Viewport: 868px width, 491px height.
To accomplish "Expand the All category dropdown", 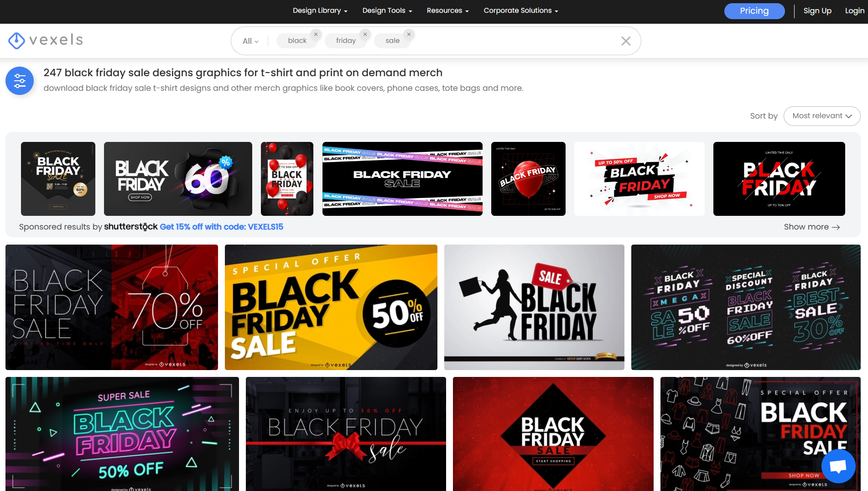I will 250,41.
